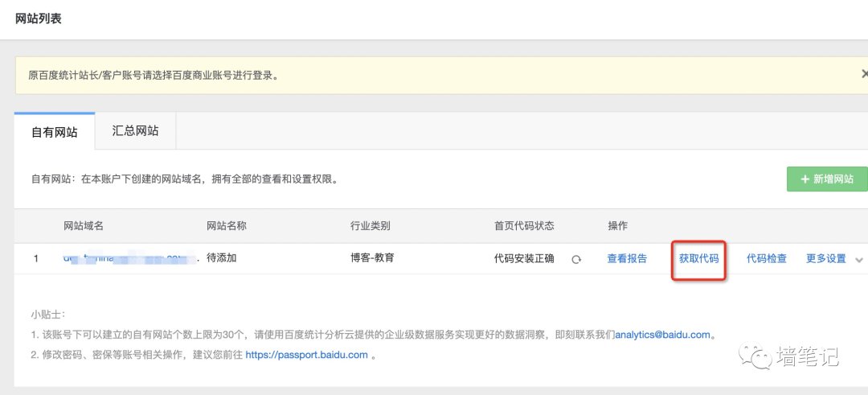868x395 pixels.
Task: Click the plus icon on 新增网站
Action: coord(805,179)
